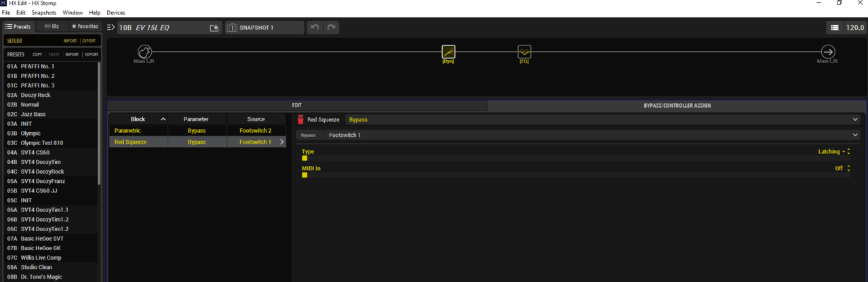Select the Parametric row in assignment table
868x282 pixels.
(138, 130)
